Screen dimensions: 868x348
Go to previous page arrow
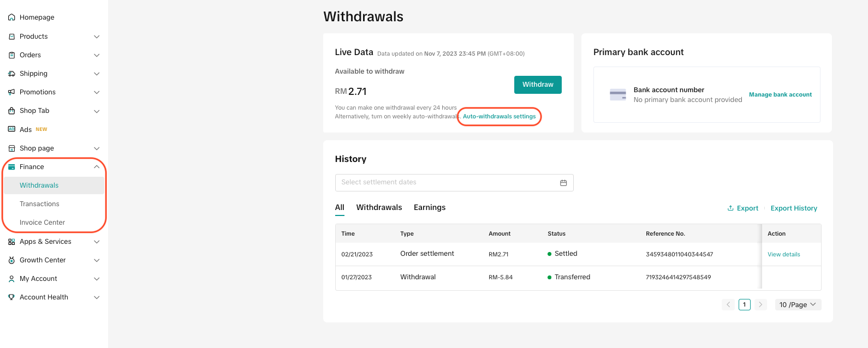click(728, 305)
